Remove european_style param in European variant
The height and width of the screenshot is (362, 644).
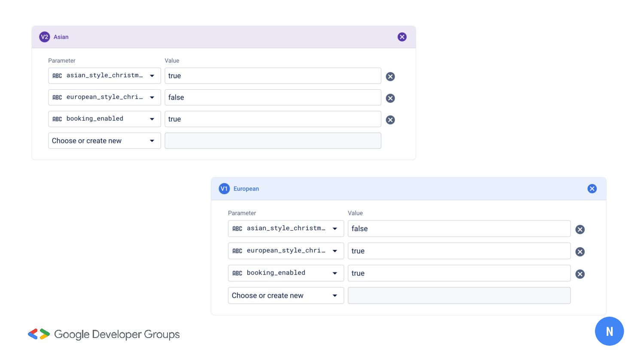[x=580, y=252]
